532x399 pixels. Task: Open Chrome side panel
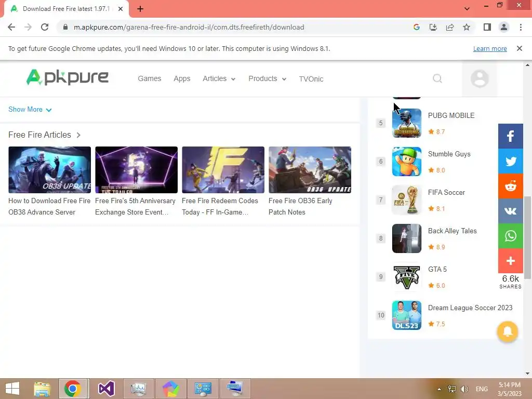click(487, 27)
